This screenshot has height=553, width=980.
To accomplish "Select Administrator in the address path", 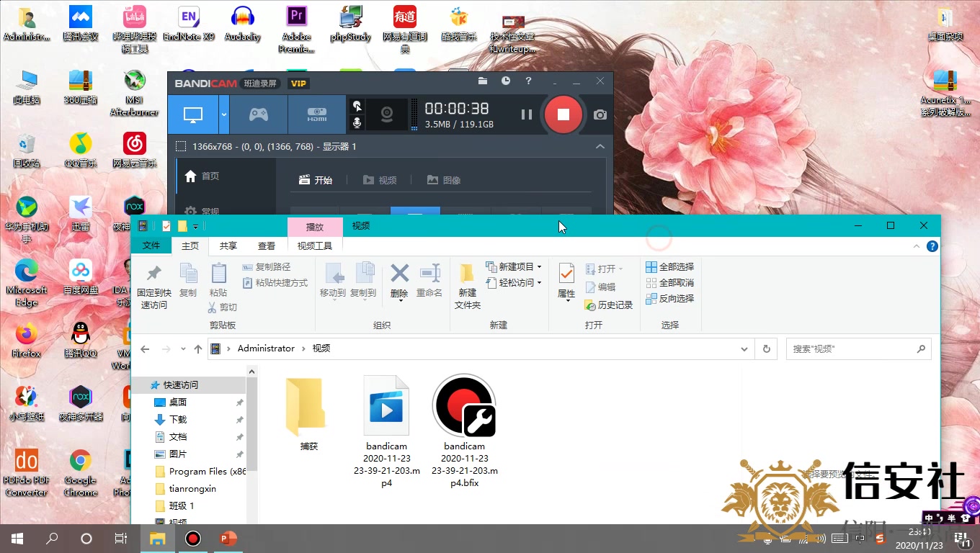I will [266, 349].
